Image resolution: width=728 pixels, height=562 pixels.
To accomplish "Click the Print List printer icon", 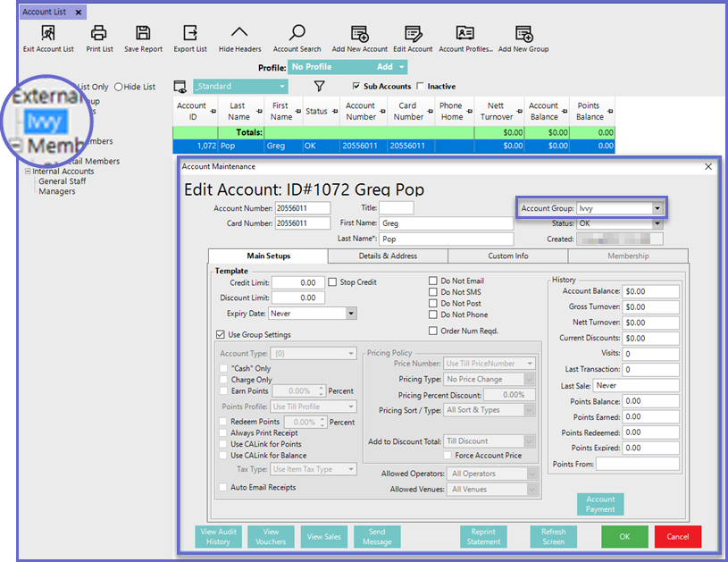I will [x=99, y=33].
